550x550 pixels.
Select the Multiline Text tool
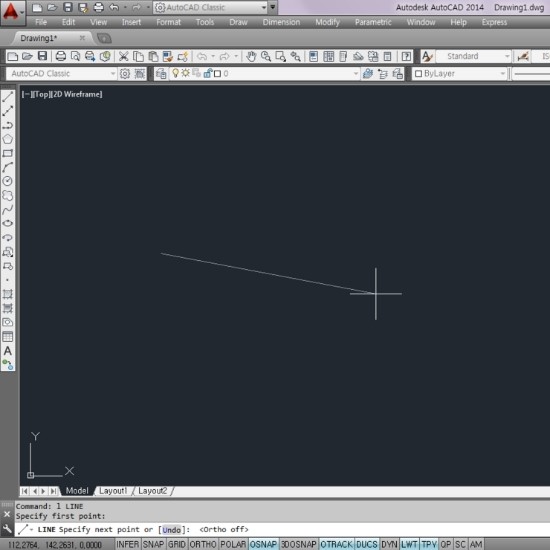pos(8,351)
